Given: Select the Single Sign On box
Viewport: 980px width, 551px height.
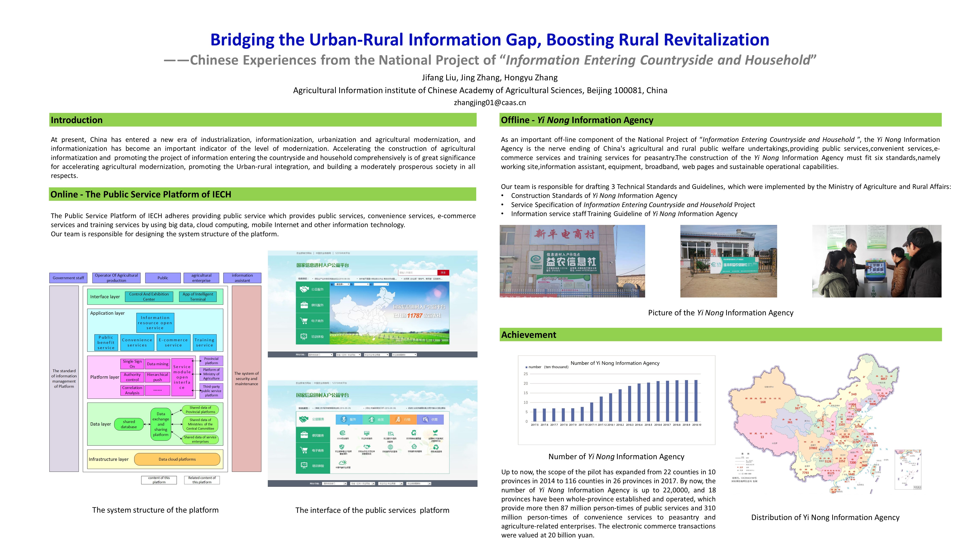Looking at the screenshot, I should pyautogui.click(x=132, y=364).
